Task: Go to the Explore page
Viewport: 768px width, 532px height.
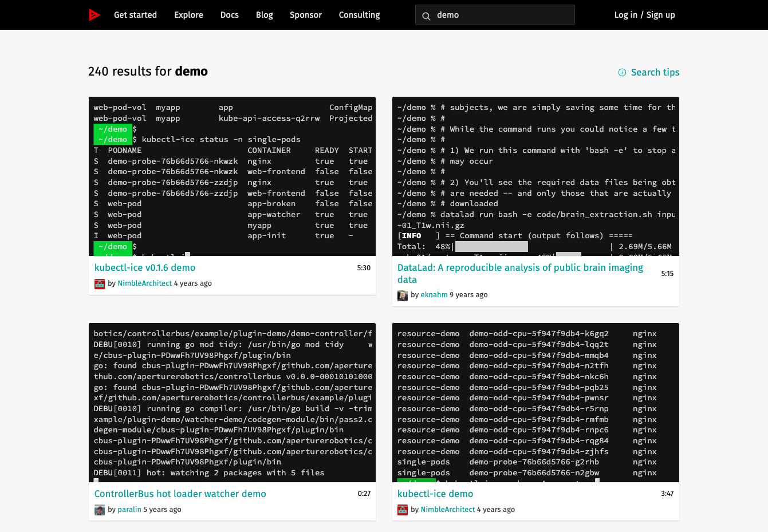Action: (x=188, y=15)
